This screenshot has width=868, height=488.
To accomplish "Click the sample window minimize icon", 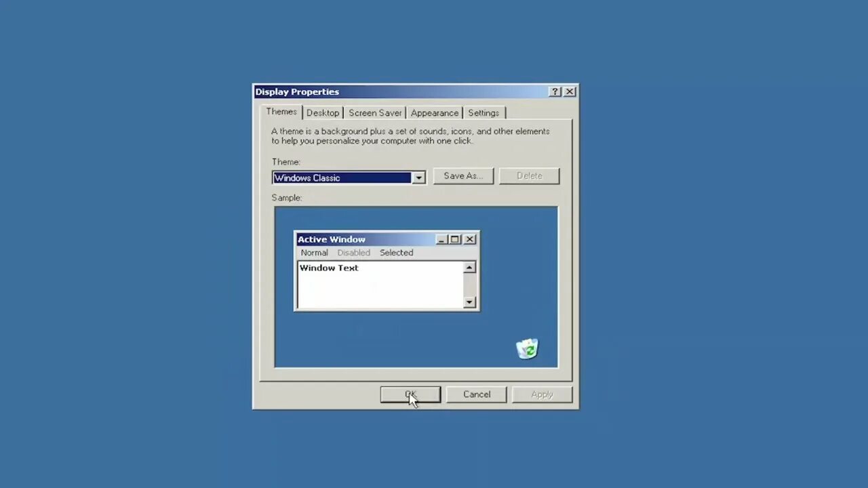I will click(x=441, y=239).
